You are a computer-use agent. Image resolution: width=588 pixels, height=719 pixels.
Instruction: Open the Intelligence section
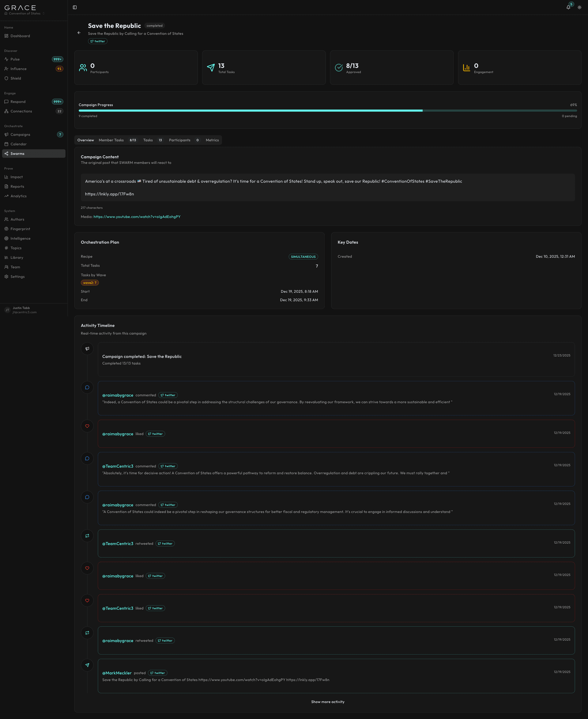pyautogui.click(x=21, y=238)
